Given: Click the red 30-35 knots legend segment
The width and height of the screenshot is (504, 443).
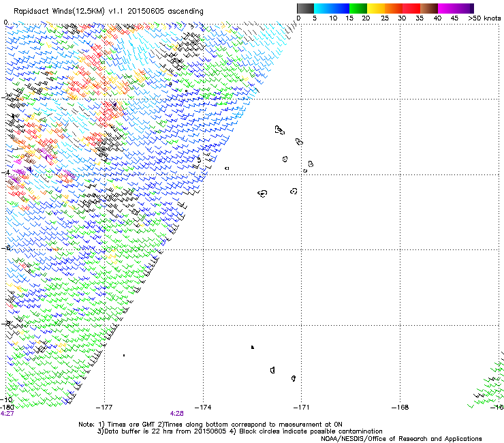Looking at the screenshot, I should pos(411,8).
